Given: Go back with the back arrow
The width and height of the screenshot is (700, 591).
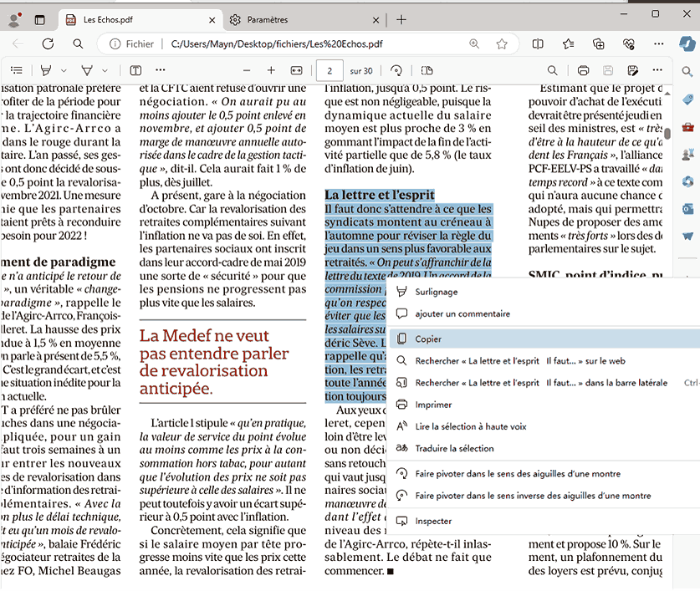Looking at the screenshot, I should tap(18, 43).
